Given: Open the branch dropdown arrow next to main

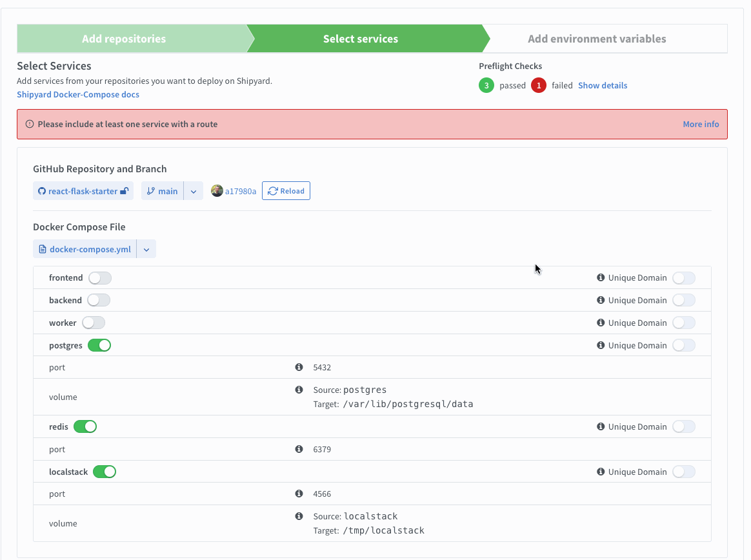Looking at the screenshot, I should [194, 191].
